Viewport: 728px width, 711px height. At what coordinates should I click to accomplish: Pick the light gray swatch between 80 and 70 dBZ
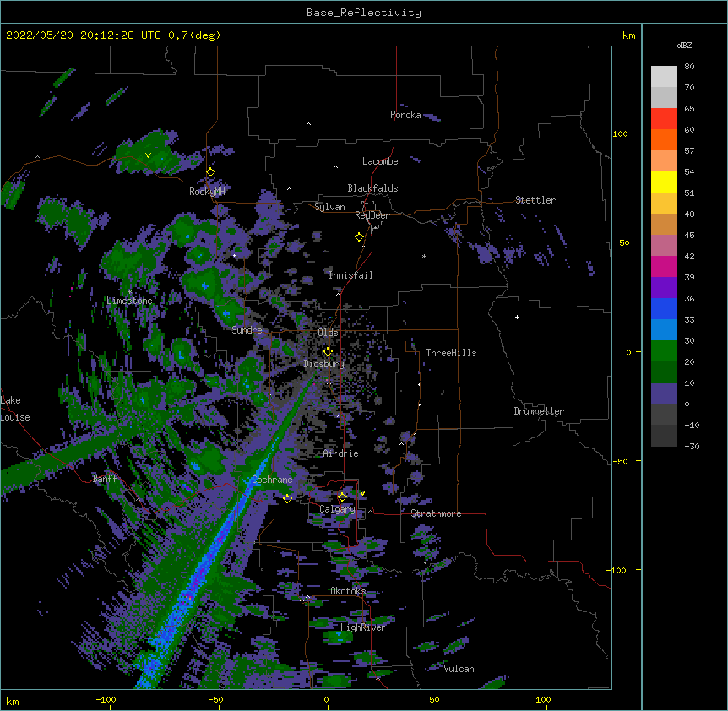664,77
